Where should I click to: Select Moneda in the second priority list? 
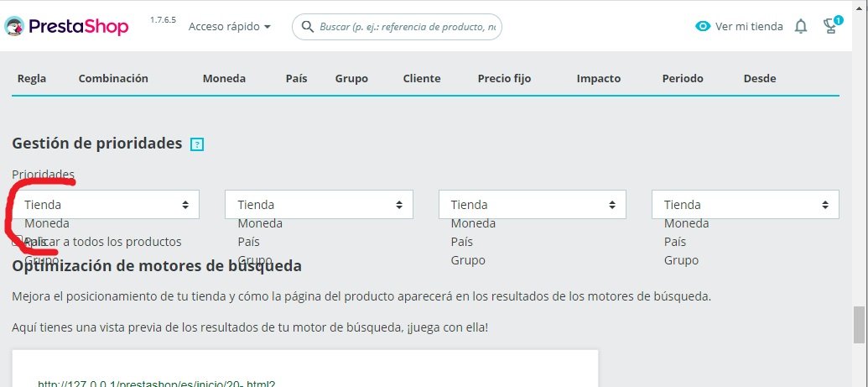pyautogui.click(x=260, y=223)
